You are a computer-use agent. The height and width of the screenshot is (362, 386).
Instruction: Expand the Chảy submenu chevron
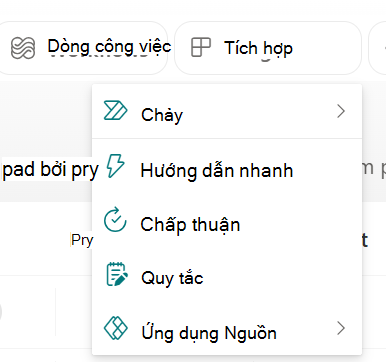point(341,111)
